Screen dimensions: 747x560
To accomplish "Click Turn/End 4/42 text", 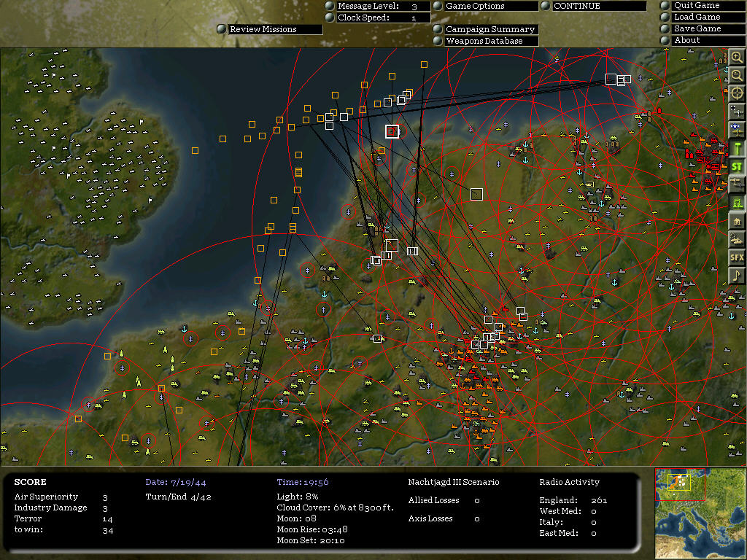I will pyautogui.click(x=178, y=497).
